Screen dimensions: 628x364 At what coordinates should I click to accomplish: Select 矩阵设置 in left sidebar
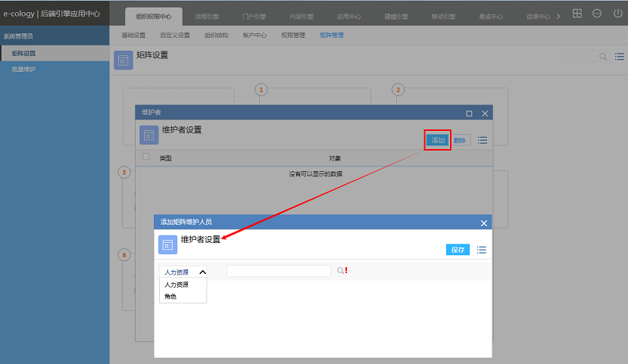click(55, 53)
